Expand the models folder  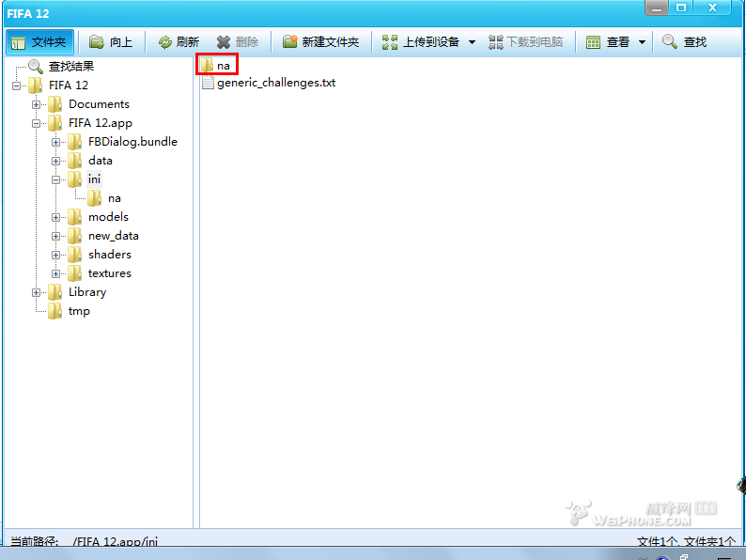click(55, 217)
